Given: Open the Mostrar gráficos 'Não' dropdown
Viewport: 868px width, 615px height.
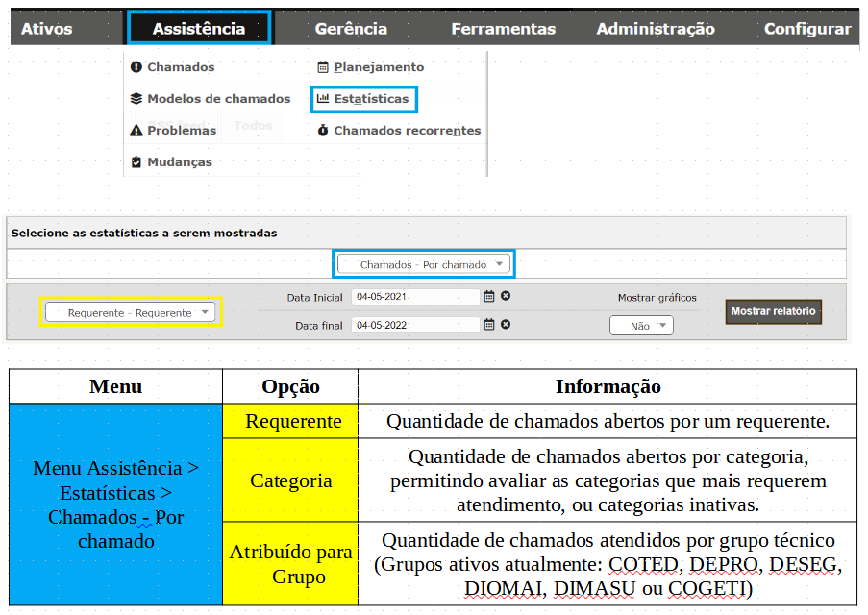Looking at the screenshot, I should [641, 326].
